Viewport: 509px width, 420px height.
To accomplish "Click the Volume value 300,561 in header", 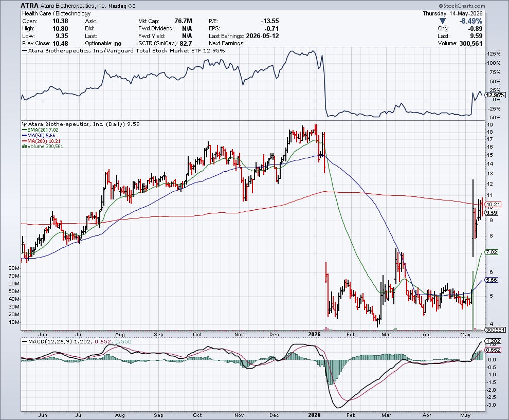I will coord(471,44).
